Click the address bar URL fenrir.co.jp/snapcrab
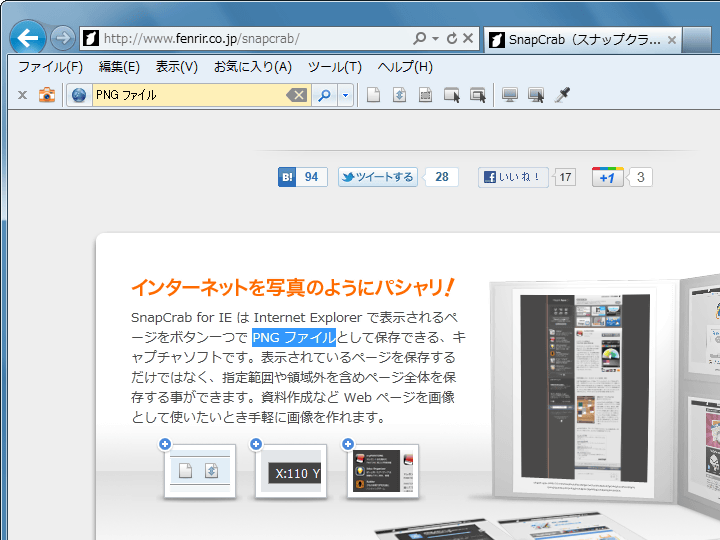 point(202,39)
